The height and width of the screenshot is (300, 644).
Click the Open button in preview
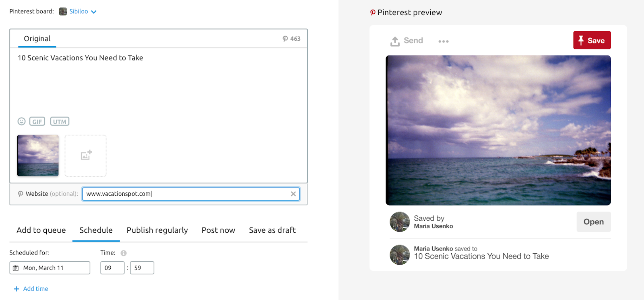[594, 222]
